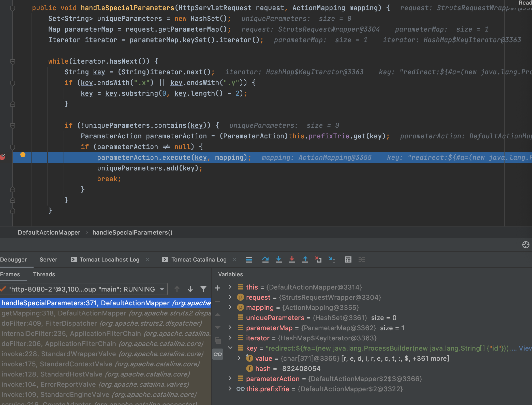Expand the parameterAction variable node
The height and width of the screenshot is (405, 532).
(230, 379)
